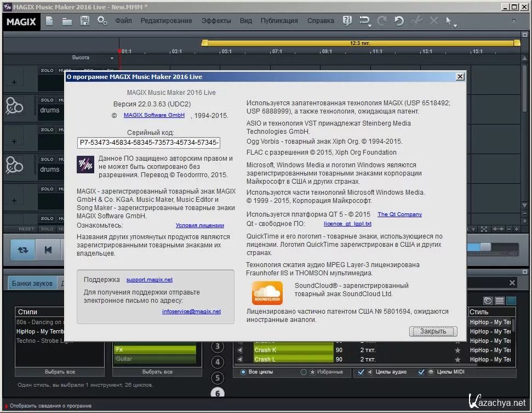Click the spiral view icon above style list
Screen dimensions: 532x413
pos(488,301)
